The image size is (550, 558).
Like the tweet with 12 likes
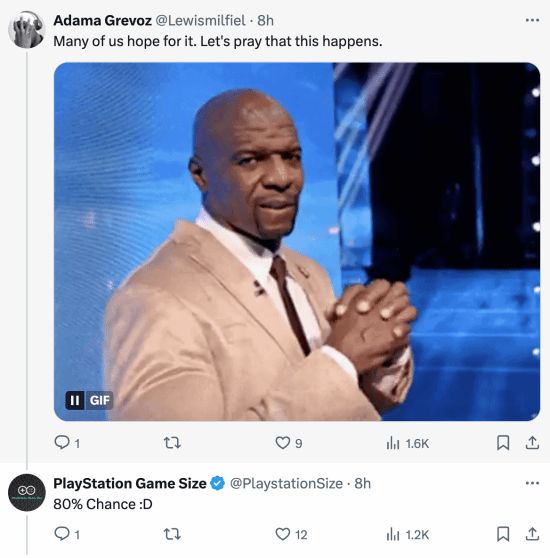(x=283, y=534)
